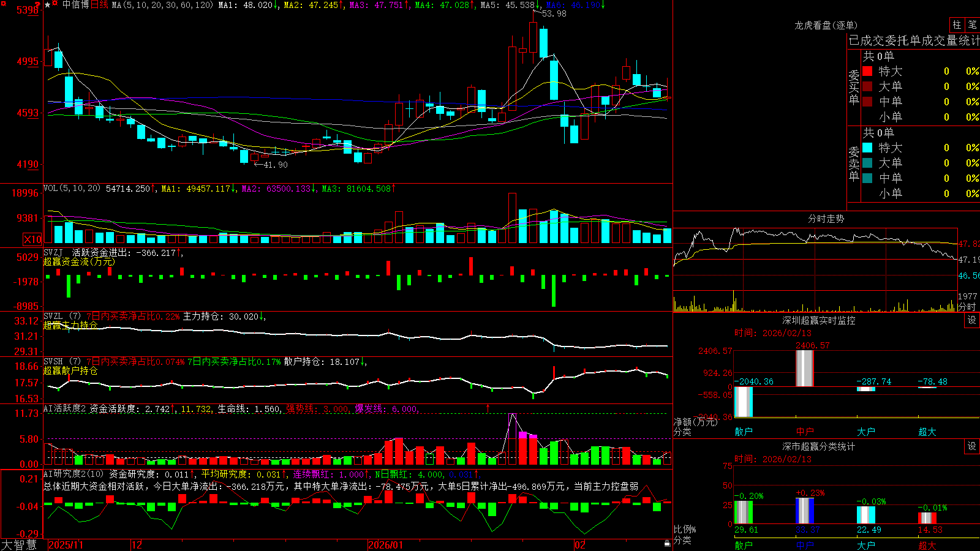Image resolution: width=980 pixels, height=551 pixels.
Task: Click the cyan 特大 sell-order swatch
Action: coord(867,148)
